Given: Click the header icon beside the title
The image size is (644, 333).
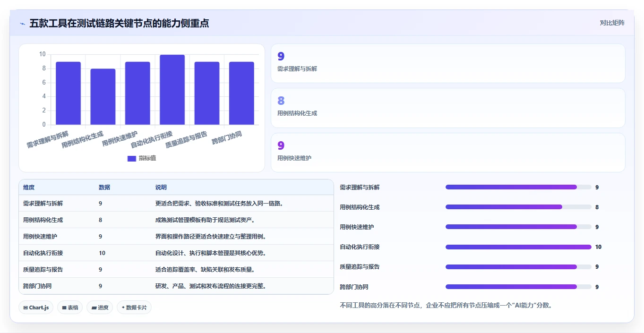Looking at the screenshot, I should 23,24.
